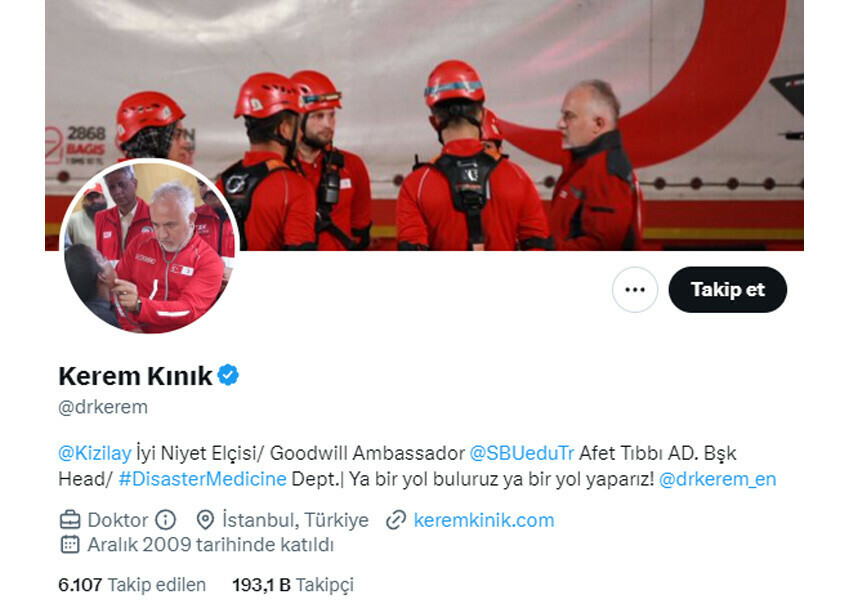Viewport: 850px width, 600px height.
Task: Open the #DisasterMedicine hashtag
Action: (x=202, y=479)
